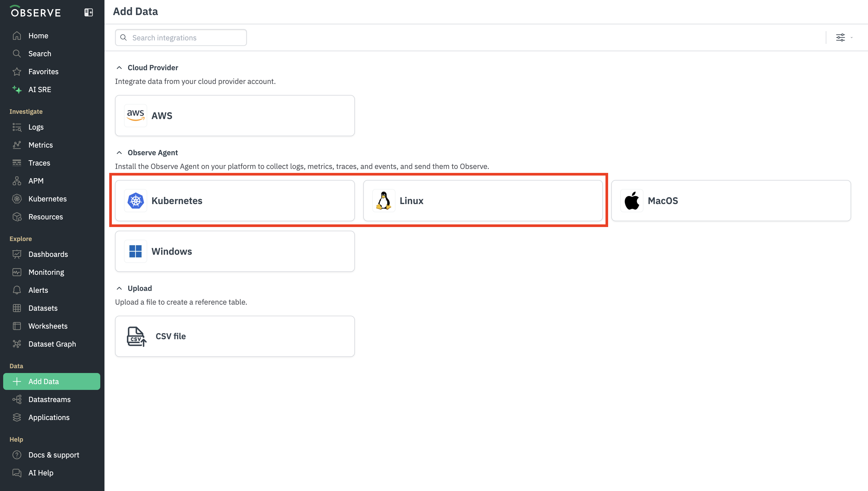Open the Kubernetes Observe Agent card
This screenshot has width=868, height=491.
(235, 201)
